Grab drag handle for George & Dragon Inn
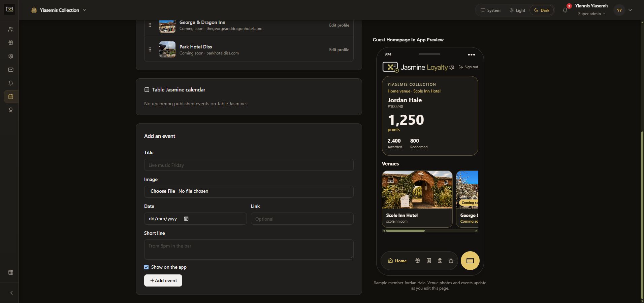The width and height of the screenshot is (644, 303). point(150,25)
